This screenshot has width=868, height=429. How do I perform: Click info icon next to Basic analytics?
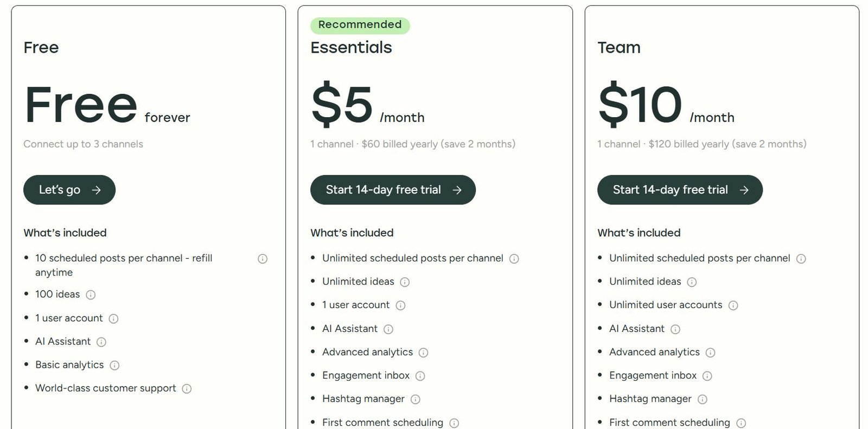(x=114, y=365)
